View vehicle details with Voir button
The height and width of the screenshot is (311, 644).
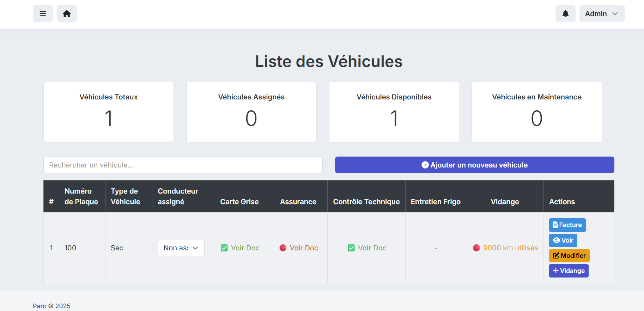[x=563, y=240]
